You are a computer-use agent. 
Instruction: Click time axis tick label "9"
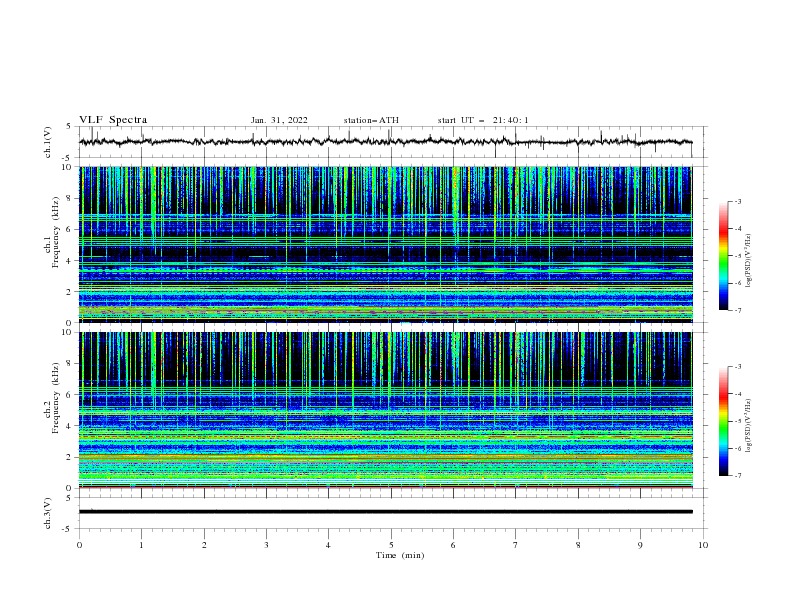click(x=640, y=545)
